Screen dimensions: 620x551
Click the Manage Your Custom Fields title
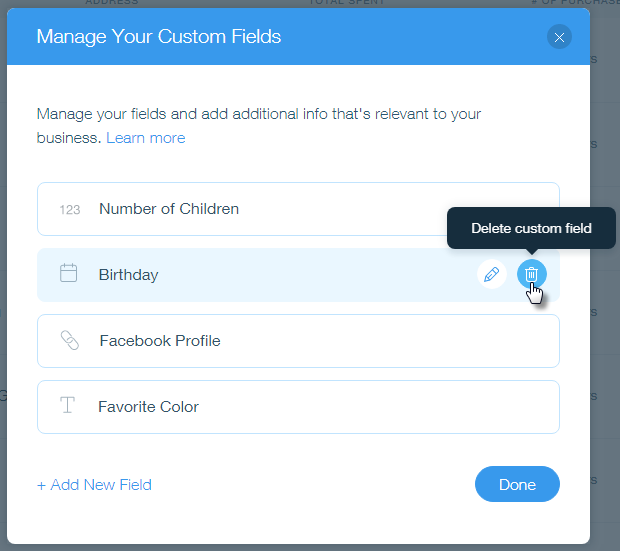(x=159, y=36)
